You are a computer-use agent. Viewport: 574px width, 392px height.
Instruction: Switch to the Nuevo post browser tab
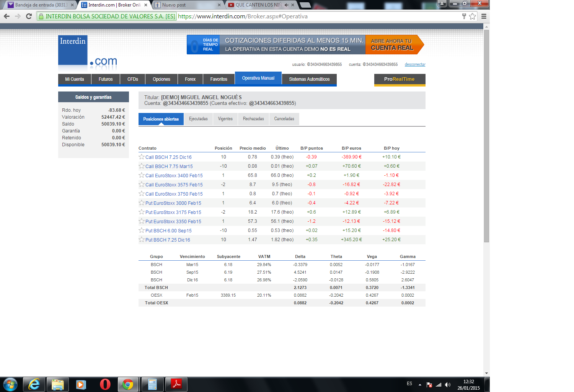click(x=188, y=5)
